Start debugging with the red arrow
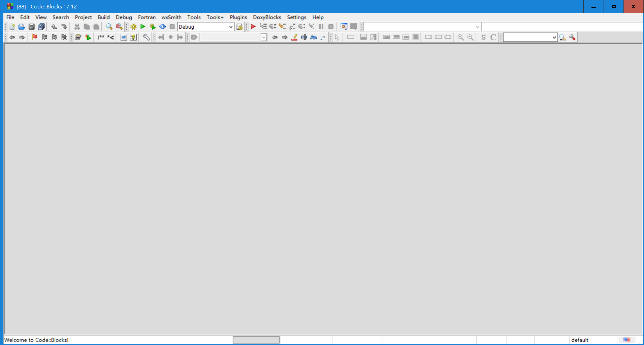 pos(253,27)
